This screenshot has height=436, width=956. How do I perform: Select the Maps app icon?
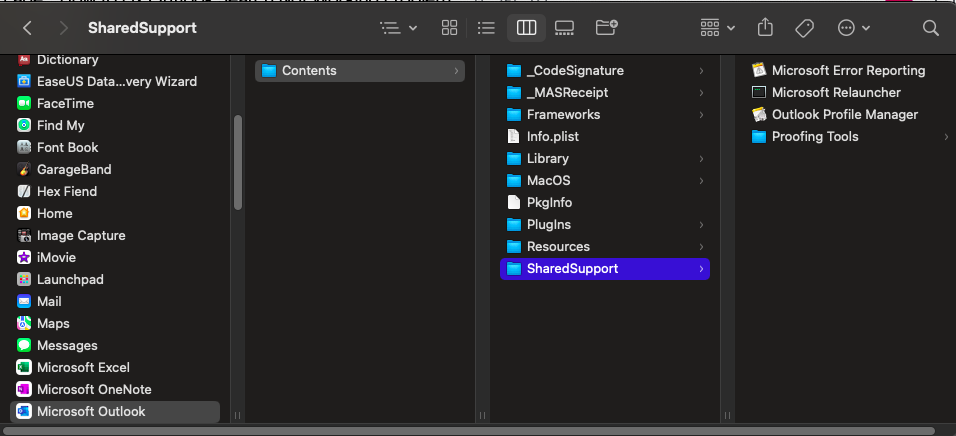[24, 323]
